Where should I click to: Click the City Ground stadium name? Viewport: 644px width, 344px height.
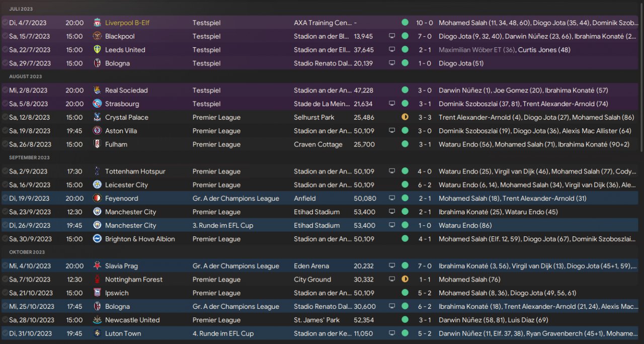(x=312, y=280)
